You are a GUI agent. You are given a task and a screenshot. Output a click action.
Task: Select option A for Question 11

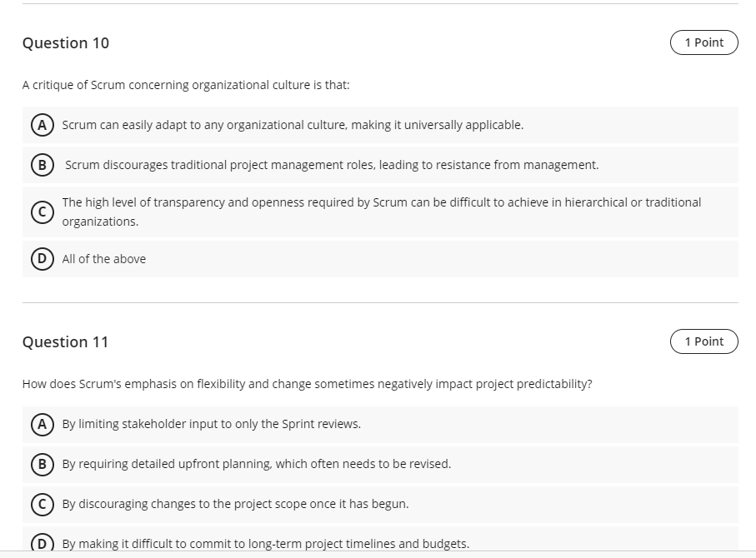tap(42, 423)
